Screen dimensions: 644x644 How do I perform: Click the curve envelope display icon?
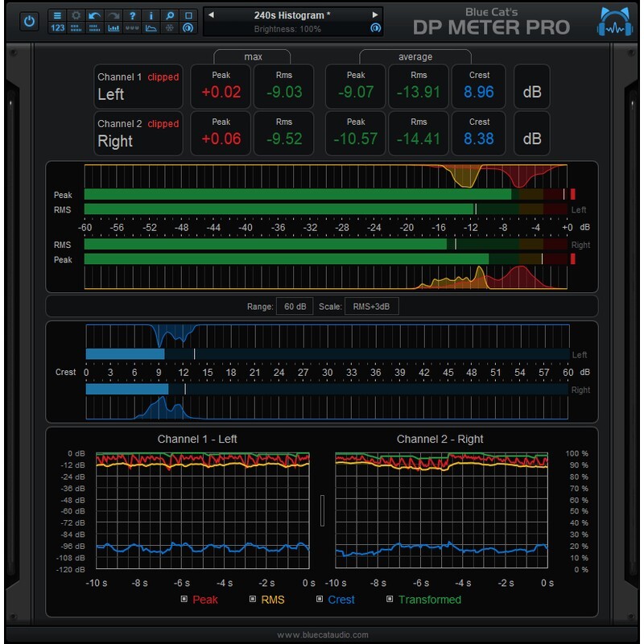click(150, 27)
